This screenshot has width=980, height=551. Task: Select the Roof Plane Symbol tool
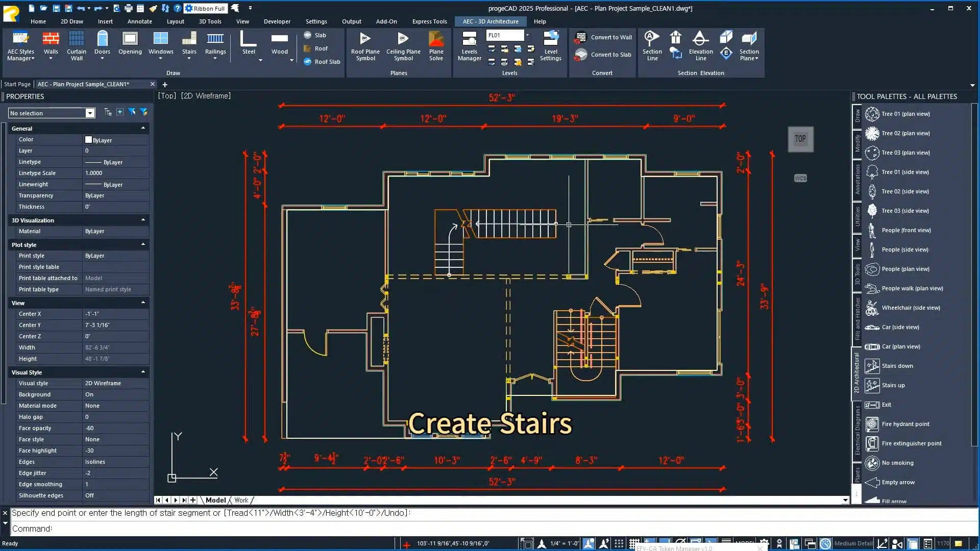364,46
